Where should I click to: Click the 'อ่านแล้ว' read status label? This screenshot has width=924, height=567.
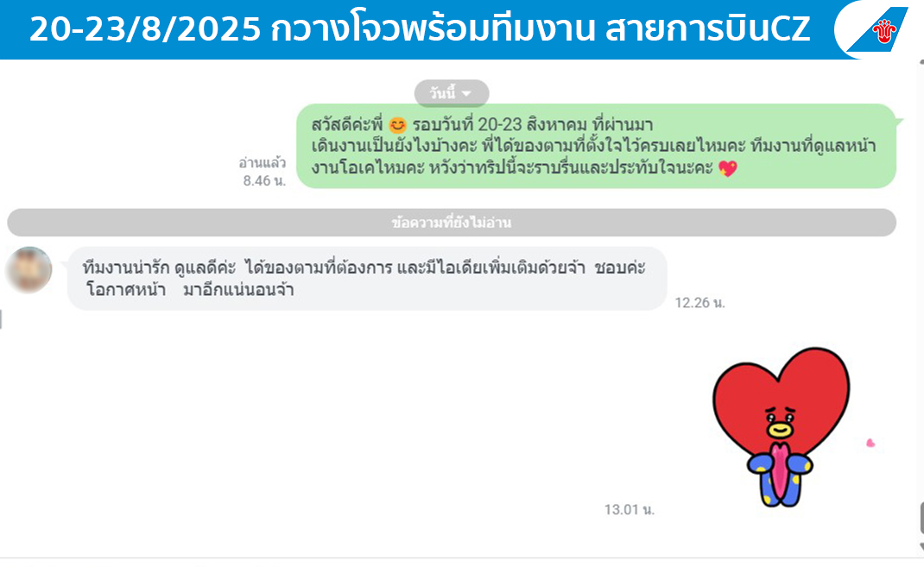(x=263, y=162)
